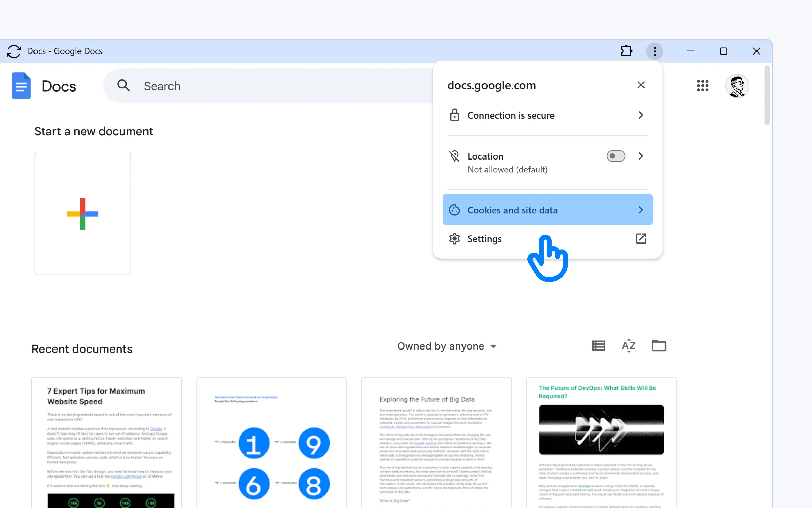Open the Google apps grid

click(703, 86)
